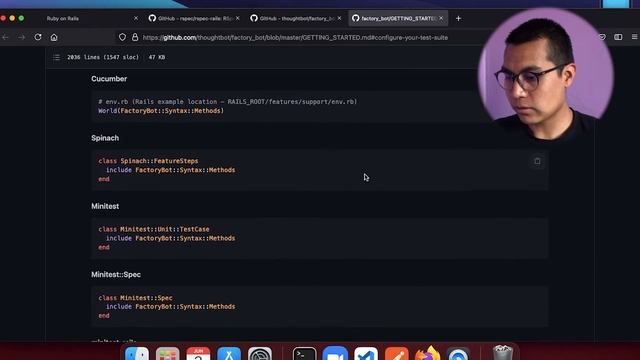This screenshot has height=360, width=640.
Task: Close the thoughtbot/factory_bot tab
Action: click(x=339, y=18)
